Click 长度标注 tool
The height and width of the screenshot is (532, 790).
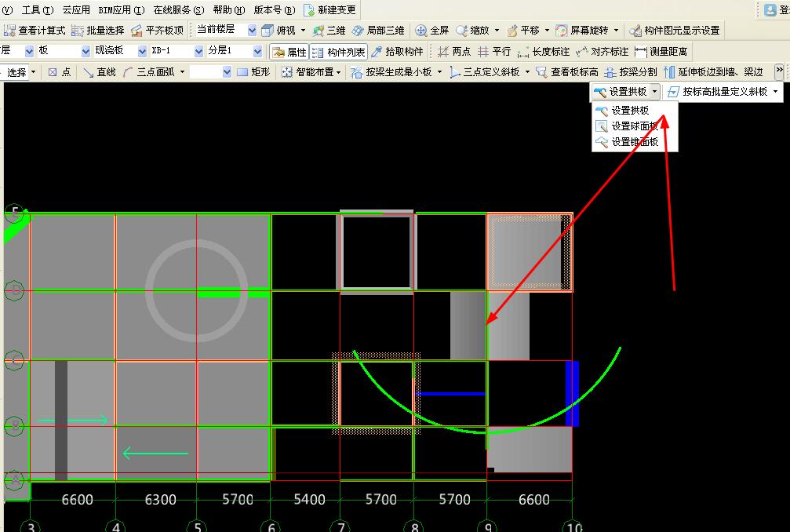point(543,51)
